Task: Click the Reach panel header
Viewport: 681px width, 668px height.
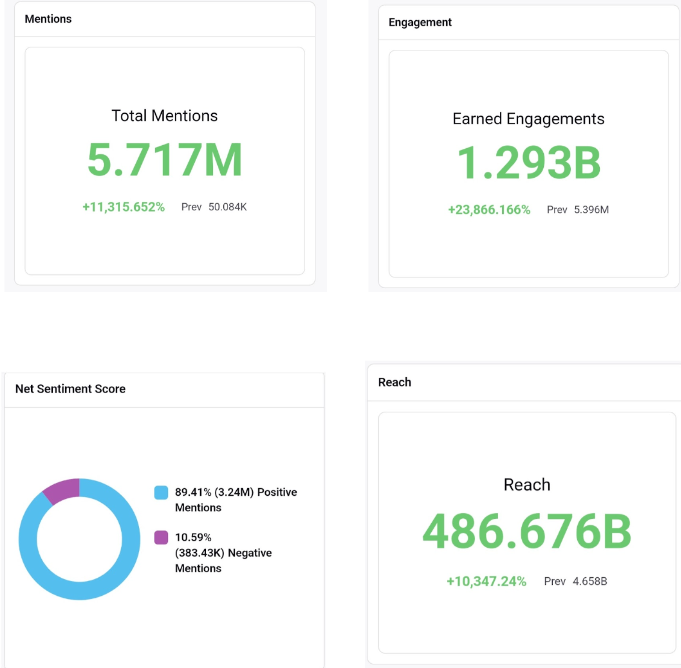Action: point(395,382)
